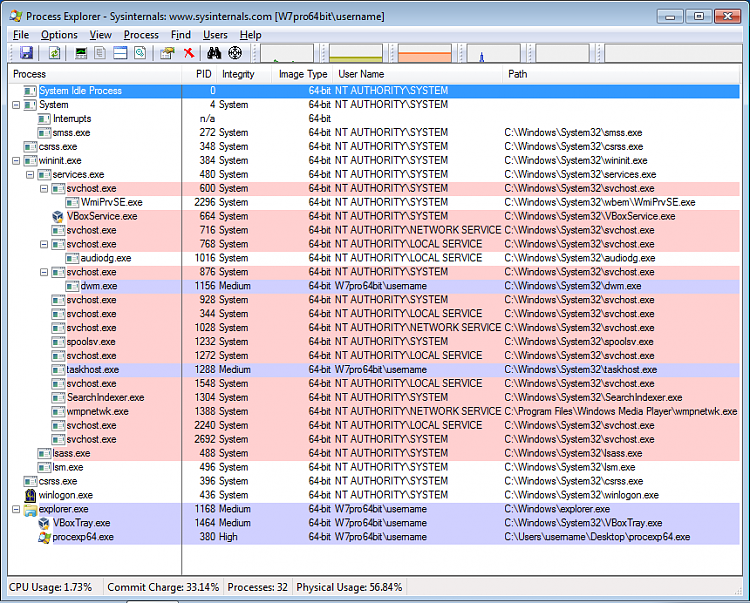The height and width of the screenshot is (603, 750).
Task: Sort by the PID column header
Action: pyautogui.click(x=199, y=74)
